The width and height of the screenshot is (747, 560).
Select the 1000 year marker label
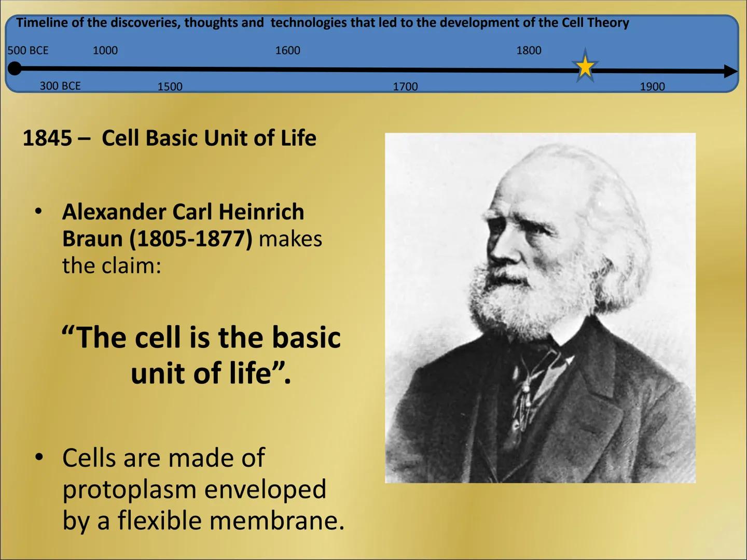pos(105,50)
